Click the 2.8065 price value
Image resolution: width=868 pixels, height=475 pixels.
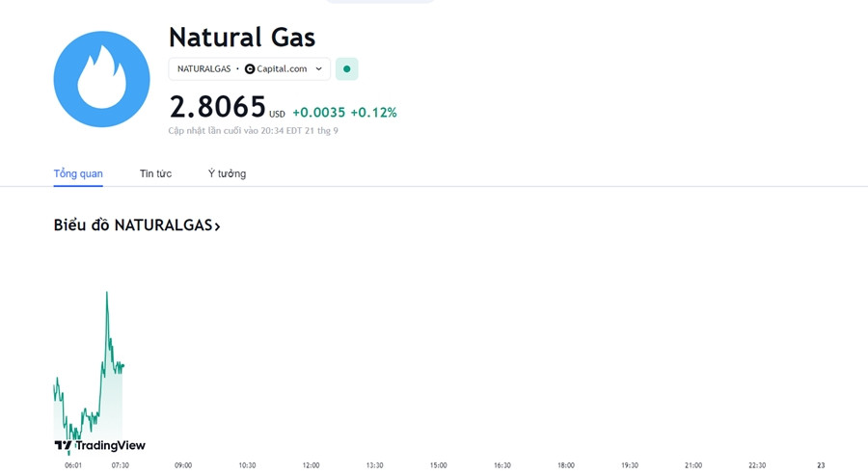[218, 107]
